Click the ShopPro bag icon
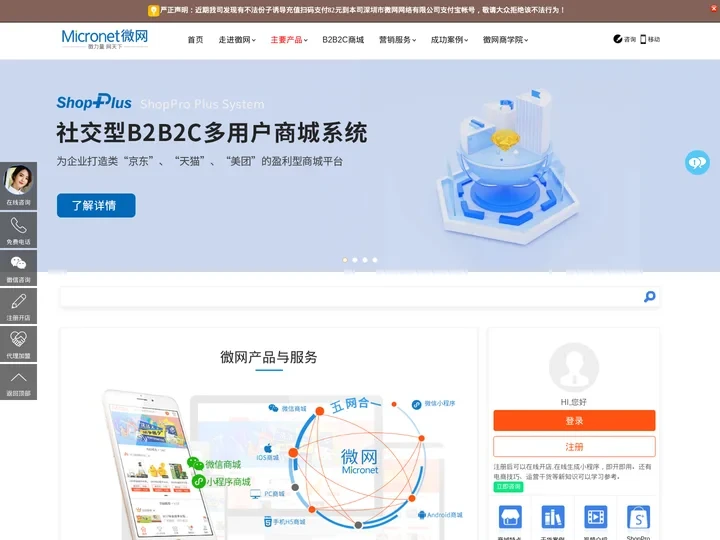Image resolution: width=720 pixels, height=540 pixels. point(638,517)
